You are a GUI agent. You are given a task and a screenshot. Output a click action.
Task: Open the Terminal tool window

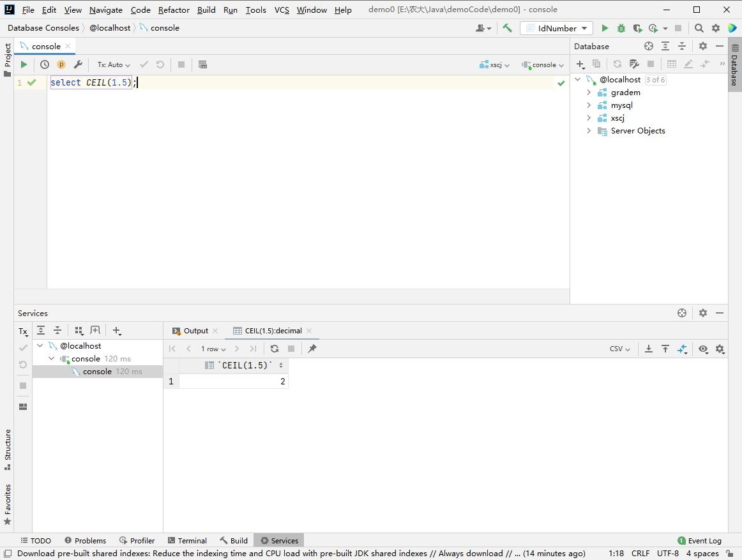[187, 540]
